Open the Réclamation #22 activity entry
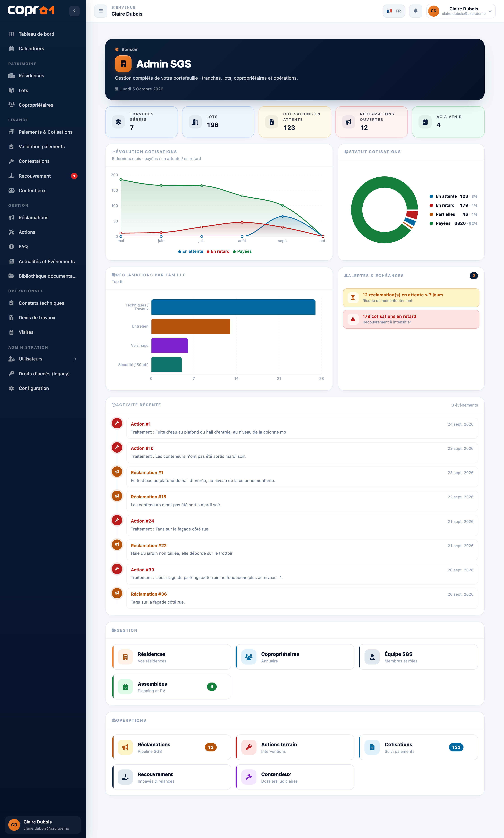 click(x=302, y=550)
